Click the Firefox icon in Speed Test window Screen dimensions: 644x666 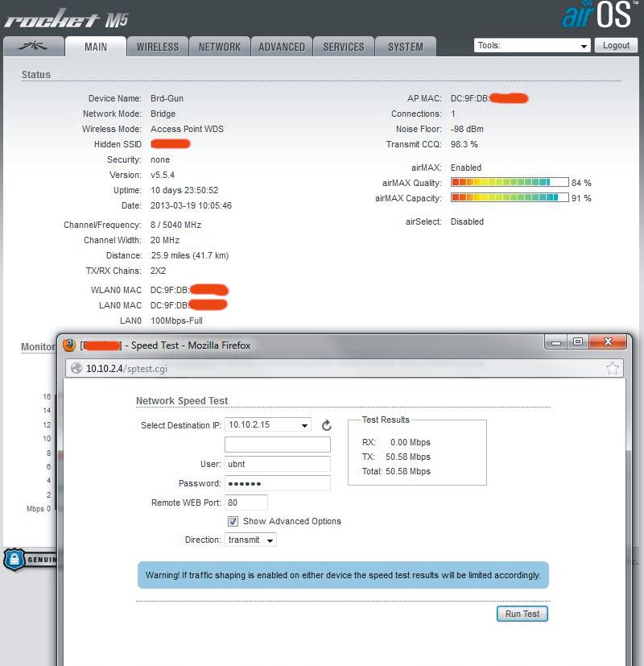[69, 345]
